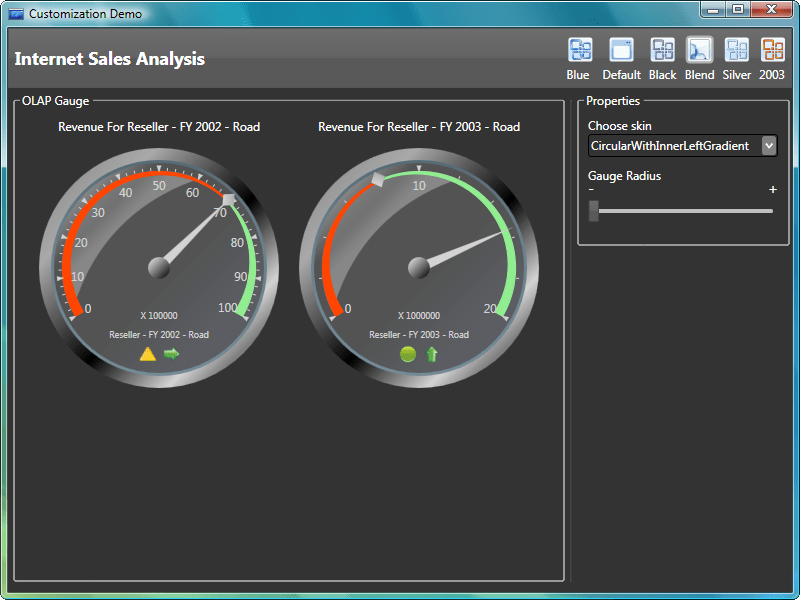800x600 pixels.
Task: Click green circle status under FY 2003 gauge
Action: [408, 354]
